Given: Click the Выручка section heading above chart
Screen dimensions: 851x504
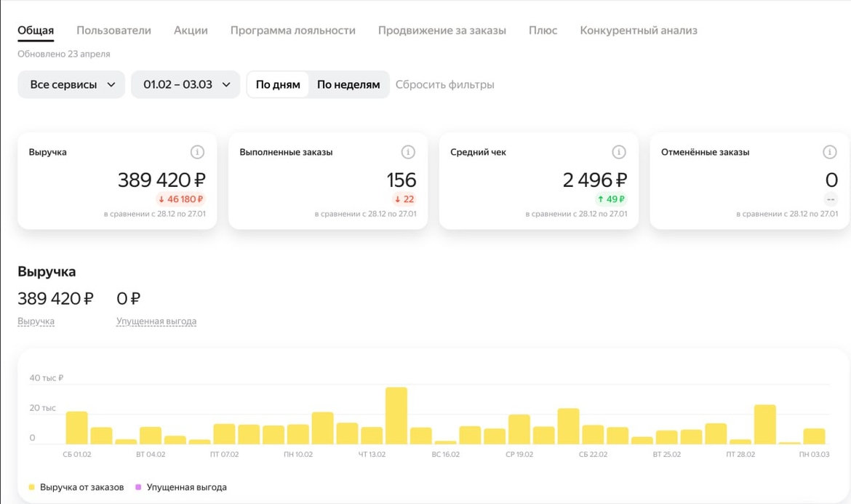Looking at the screenshot, I should click(47, 271).
